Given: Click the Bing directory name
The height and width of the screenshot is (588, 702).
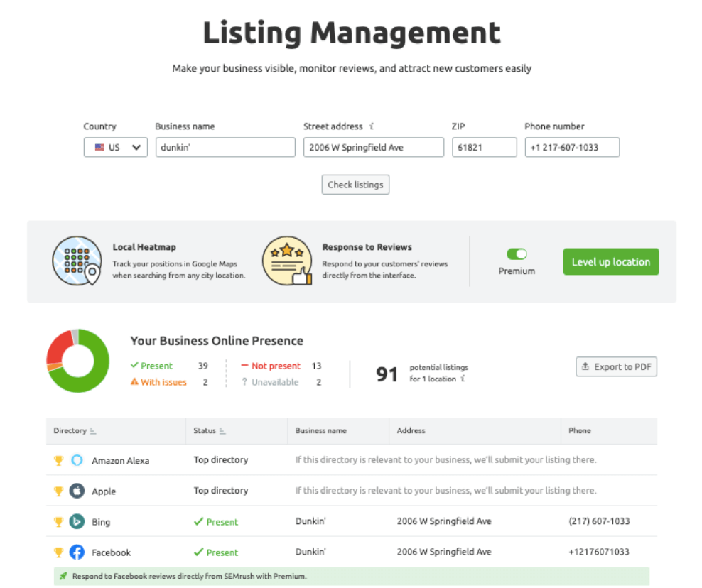Looking at the screenshot, I should [101, 522].
